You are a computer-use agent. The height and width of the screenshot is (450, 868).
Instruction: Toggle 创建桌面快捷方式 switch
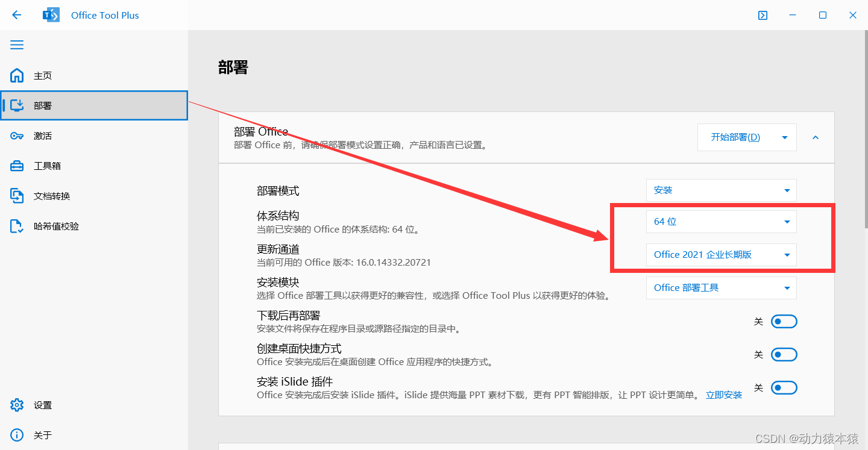click(784, 355)
